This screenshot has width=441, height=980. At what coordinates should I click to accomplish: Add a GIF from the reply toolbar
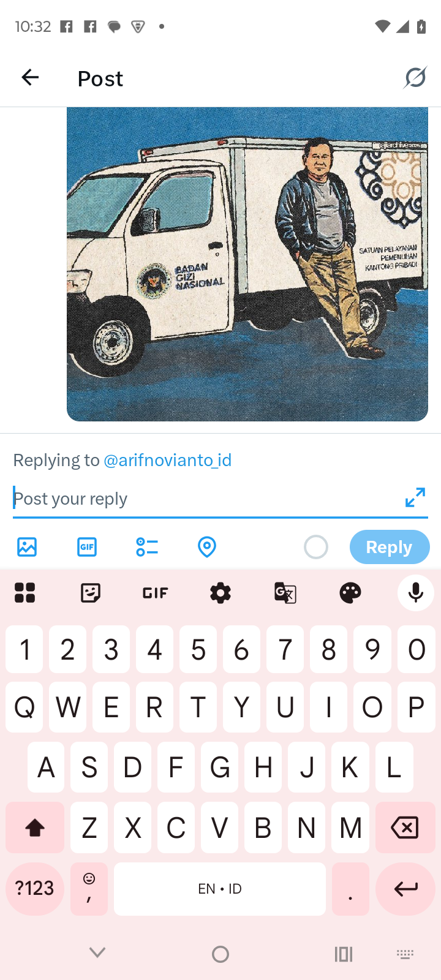(x=87, y=547)
